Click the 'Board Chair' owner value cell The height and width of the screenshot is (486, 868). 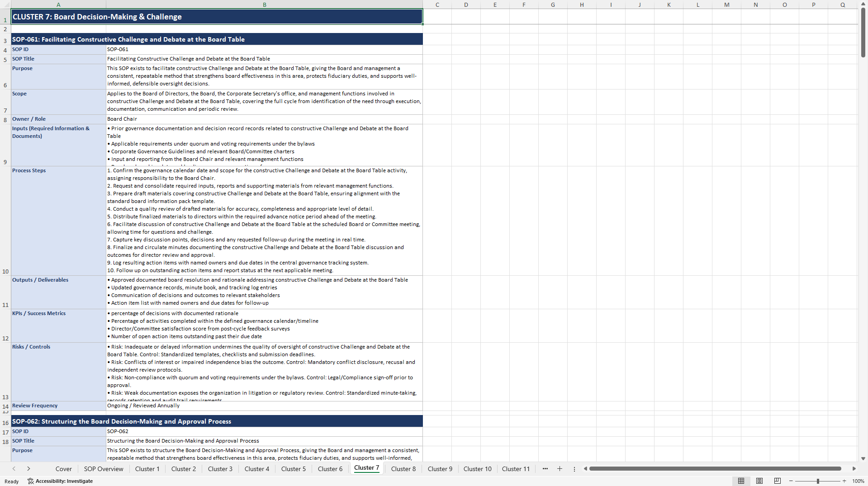(x=265, y=119)
